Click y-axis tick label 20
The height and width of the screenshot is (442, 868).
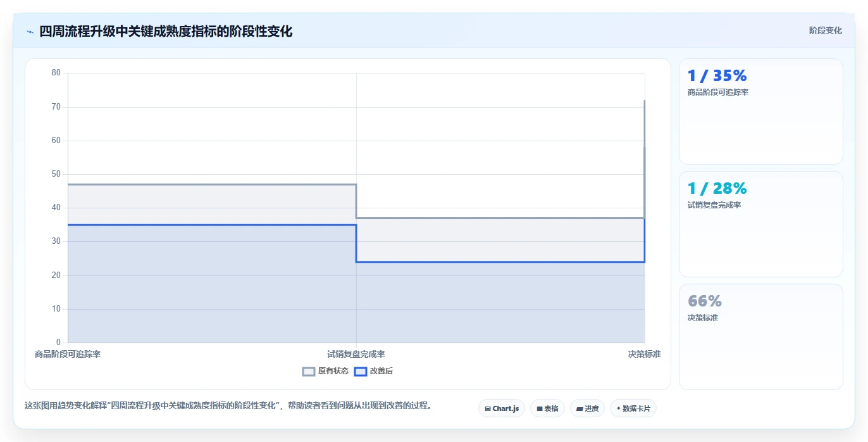(56, 275)
